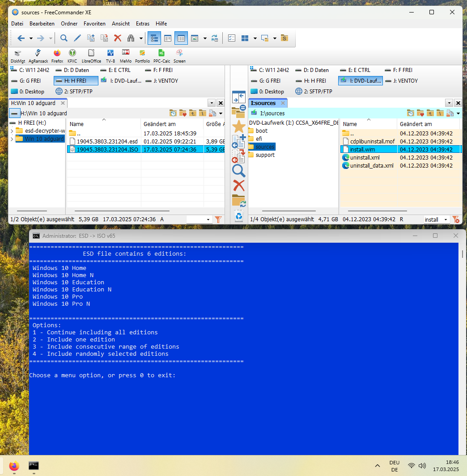Open the left panel tab list dropdown

(212, 103)
